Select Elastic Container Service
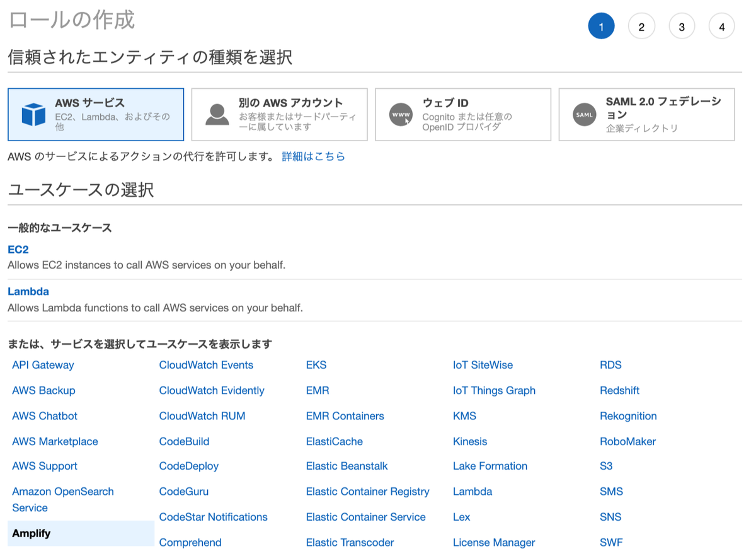Screen dimensions: 756x551 click(366, 517)
